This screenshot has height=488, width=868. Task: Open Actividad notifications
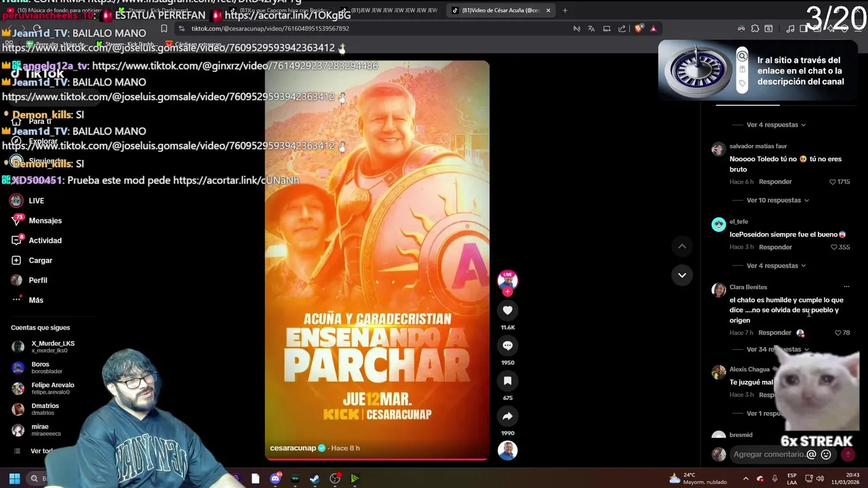pos(37,241)
